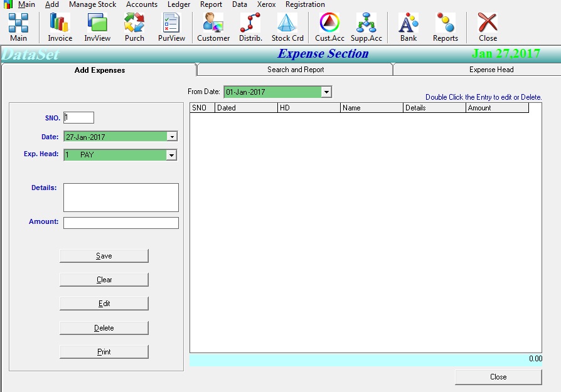Open the Bank toolbar icon
The height and width of the screenshot is (392, 561).
point(409,28)
